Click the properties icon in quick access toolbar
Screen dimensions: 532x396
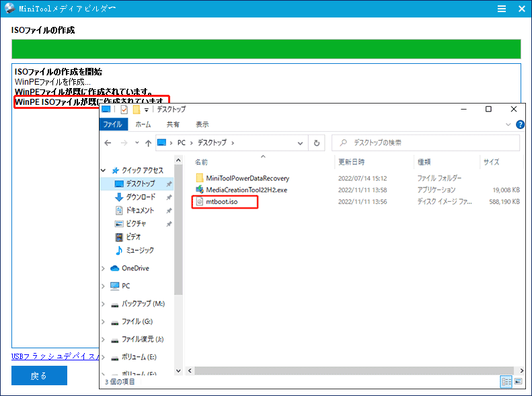[x=124, y=109]
